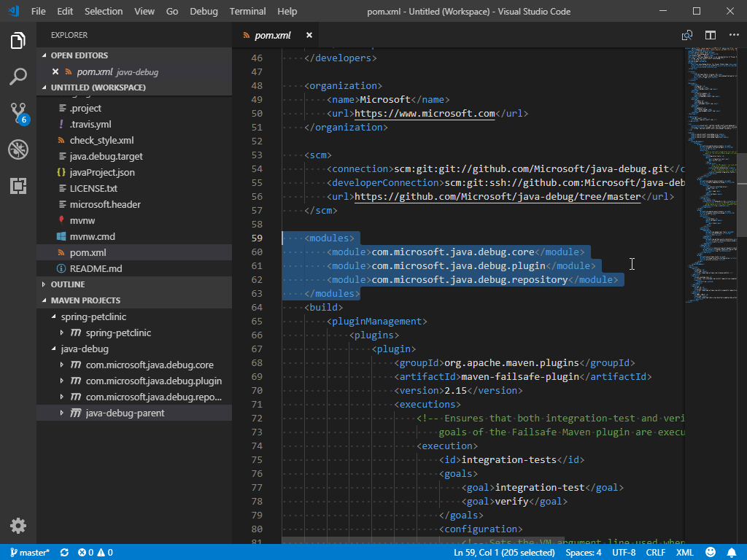
Task: Click the master branch in status bar
Action: pos(29,553)
